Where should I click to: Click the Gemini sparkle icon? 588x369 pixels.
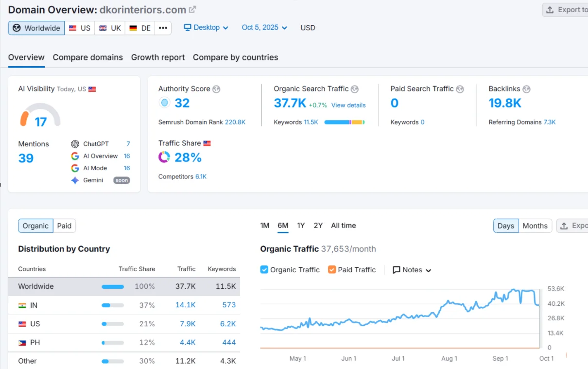tap(75, 180)
